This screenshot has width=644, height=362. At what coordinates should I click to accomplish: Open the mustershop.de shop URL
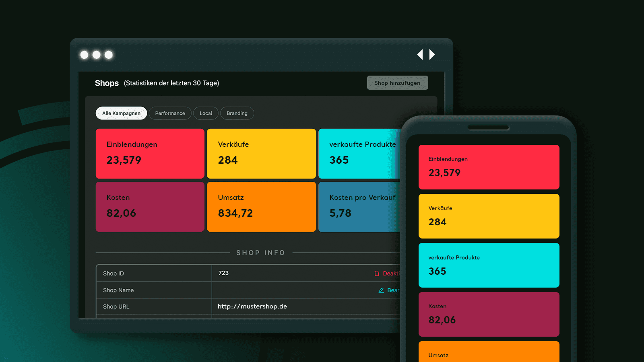click(252, 306)
